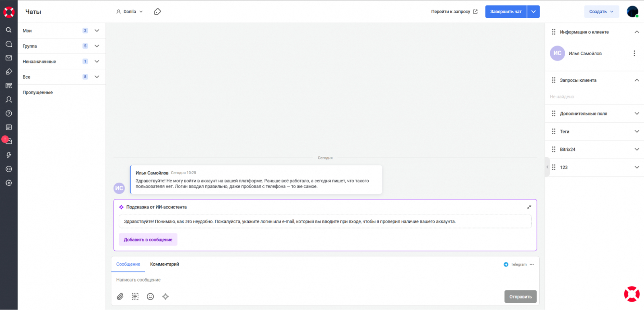Open the emoji picker
Screen dimensions: 644x310
(x=150, y=297)
